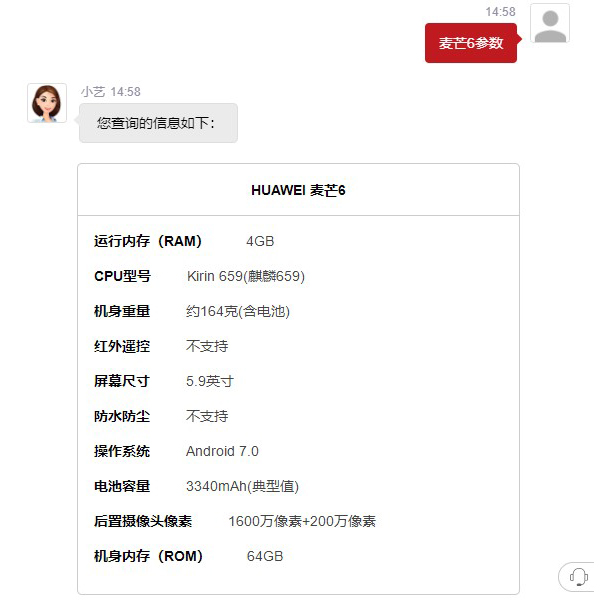Click the 屏幕尺寸 label
600x603 pixels.
pos(122,381)
